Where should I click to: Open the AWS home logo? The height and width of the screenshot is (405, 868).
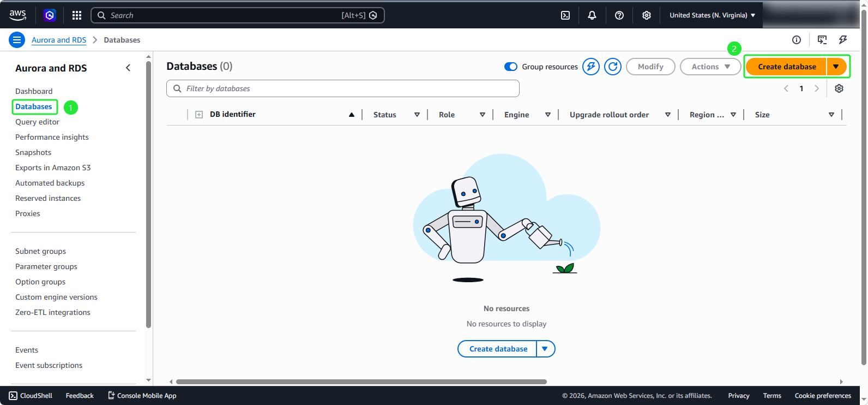pos(17,15)
